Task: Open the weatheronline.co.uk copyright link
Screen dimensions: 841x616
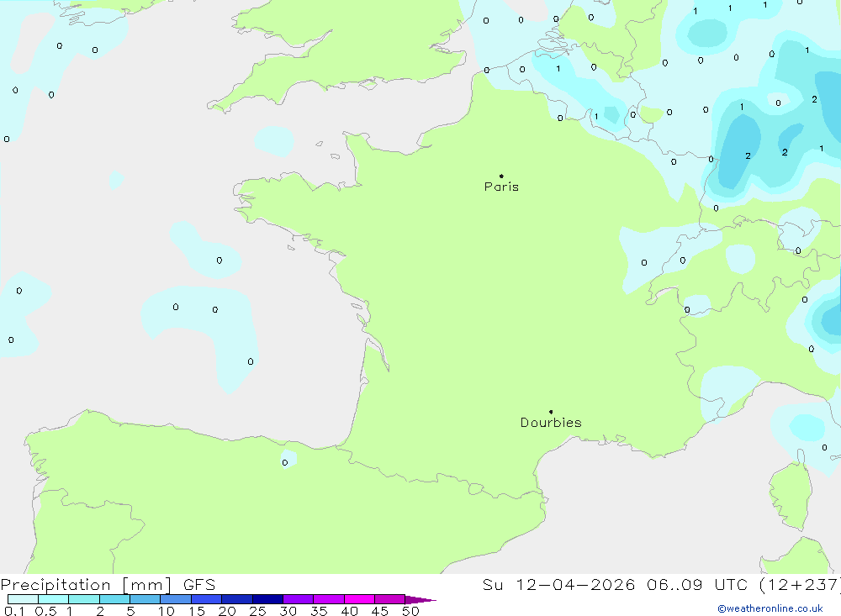Action: pyautogui.click(x=770, y=608)
